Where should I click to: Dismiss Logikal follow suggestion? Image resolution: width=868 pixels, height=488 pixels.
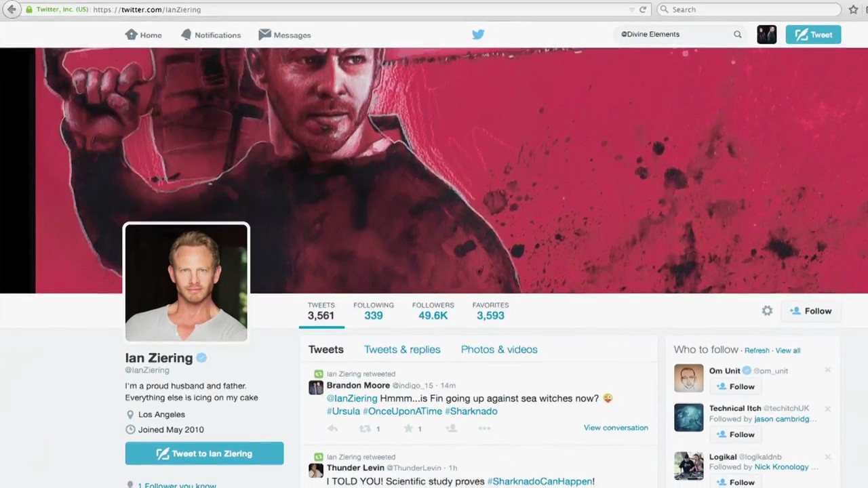click(x=827, y=457)
